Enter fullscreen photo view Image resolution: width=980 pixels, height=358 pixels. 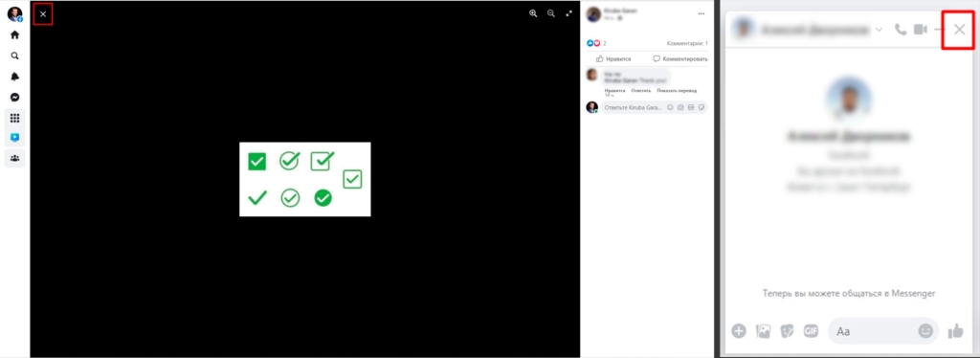[x=568, y=13]
